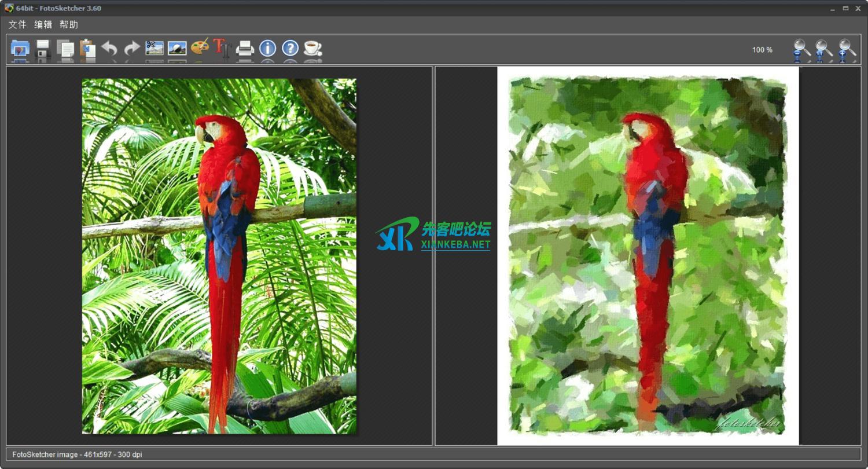Add text using the red T icon
The width and height of the screenshot is (868, 469).
click(x=222, y=47)
